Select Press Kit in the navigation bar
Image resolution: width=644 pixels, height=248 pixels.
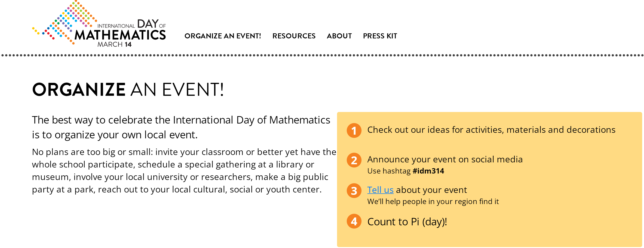[x=380, y=36]
